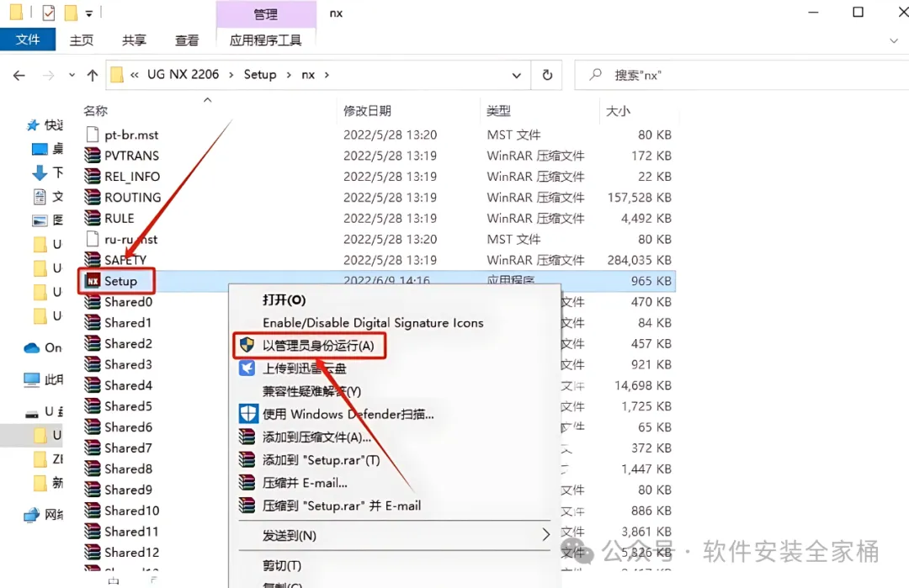This screenshot has height=588, width=909.
Task: Go up one folder level
Action: tap(93, 76)
